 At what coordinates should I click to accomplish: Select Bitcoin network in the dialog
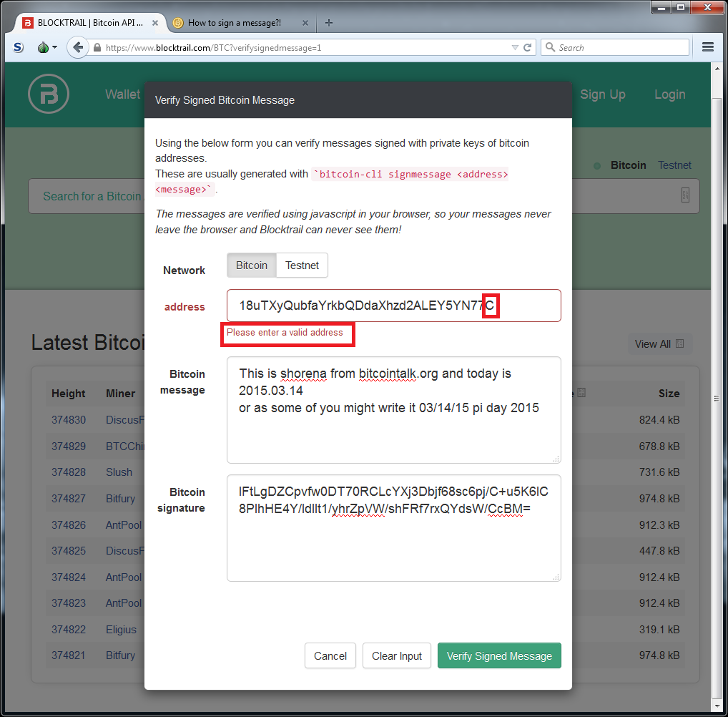click(251, 265)
